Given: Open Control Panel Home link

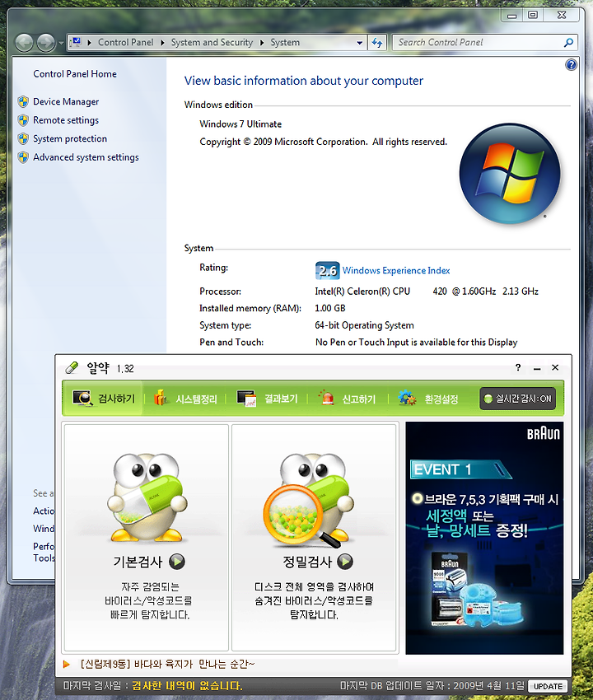Looking at the screenshot, I should [75, 74].
